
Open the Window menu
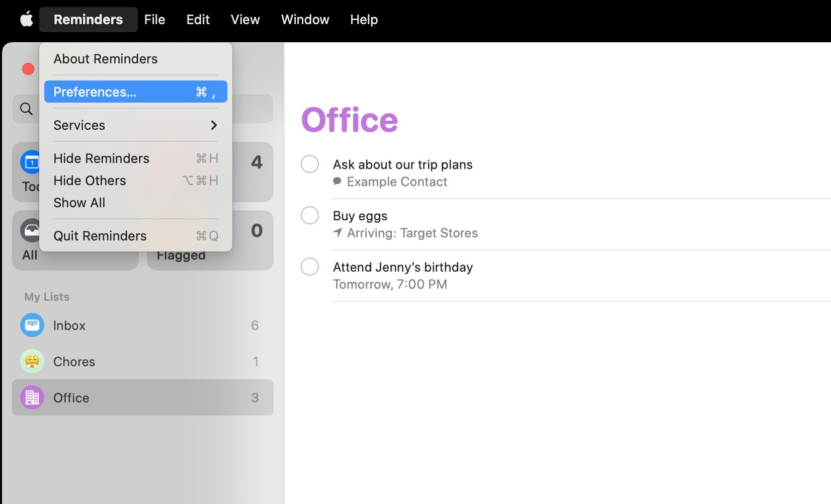[304, 19]
